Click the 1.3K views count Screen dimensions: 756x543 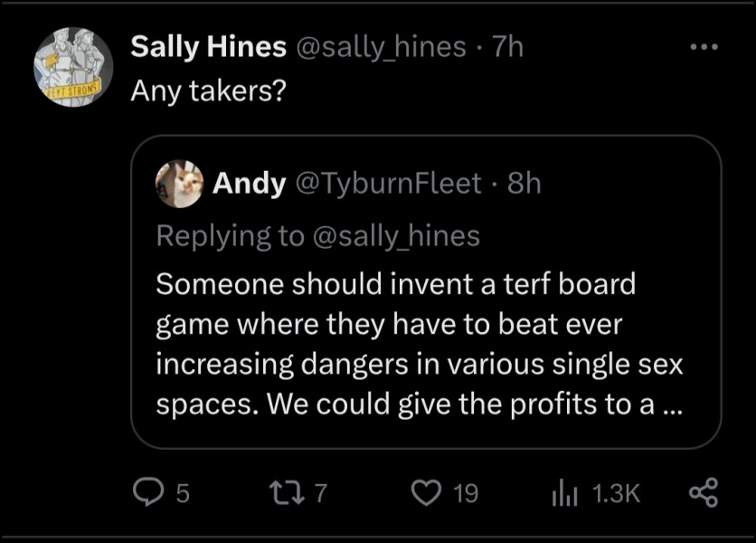click(x=615, y=493)
